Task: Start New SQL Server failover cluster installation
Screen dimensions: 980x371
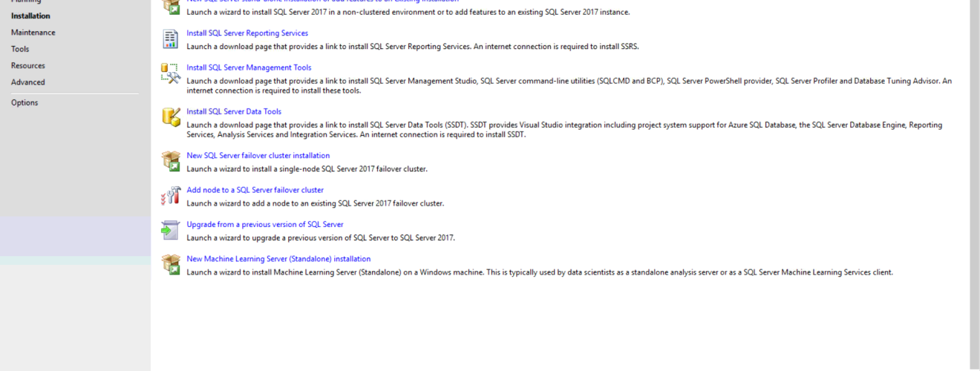Action: (x=258, y=156)
